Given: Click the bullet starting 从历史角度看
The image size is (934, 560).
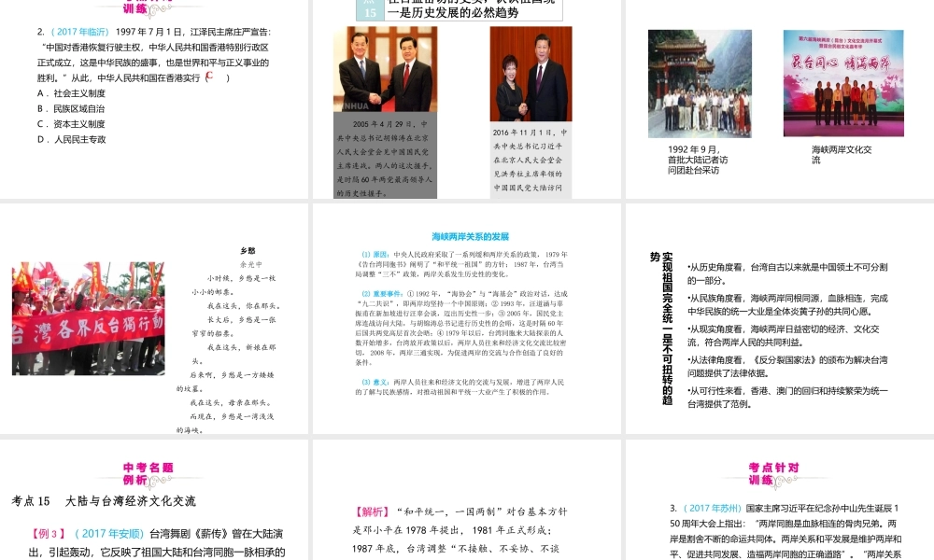Looking at the screenshot, I should (x=786, y=273).
